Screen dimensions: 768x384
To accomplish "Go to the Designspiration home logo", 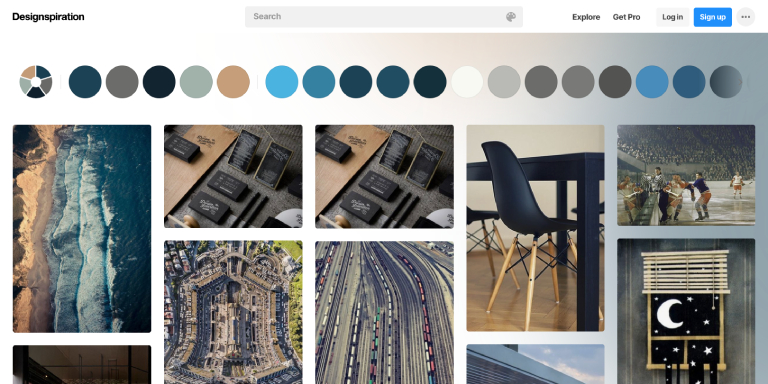I will coord(48,17).
